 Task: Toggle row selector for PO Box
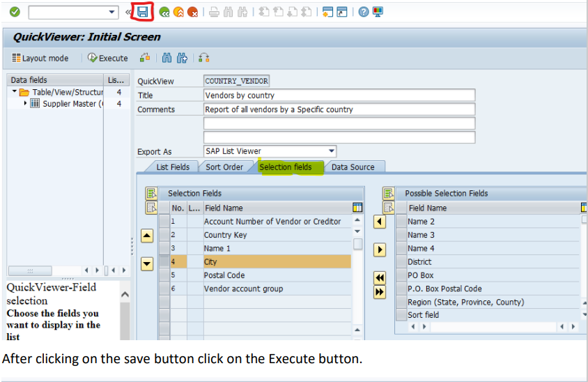(401, 275)
